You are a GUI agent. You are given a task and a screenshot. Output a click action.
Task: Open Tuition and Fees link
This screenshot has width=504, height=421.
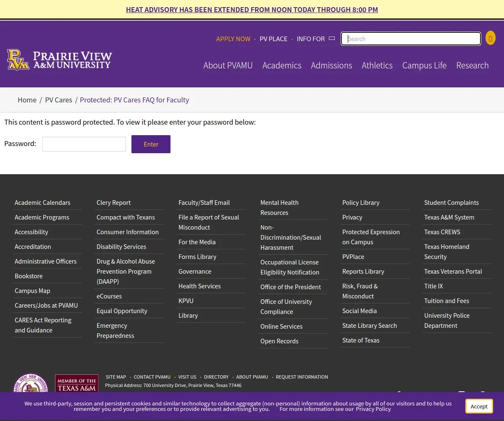[x=446, y=301]
